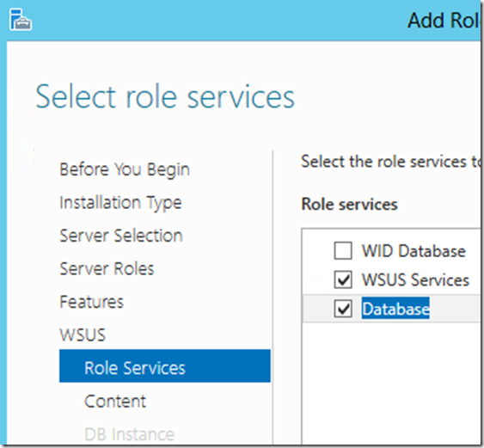Image resolution: width=484 pixels, height=448 pixels.
Task: Open the WSUS step in the sidebar
Action: pos(83,334)
